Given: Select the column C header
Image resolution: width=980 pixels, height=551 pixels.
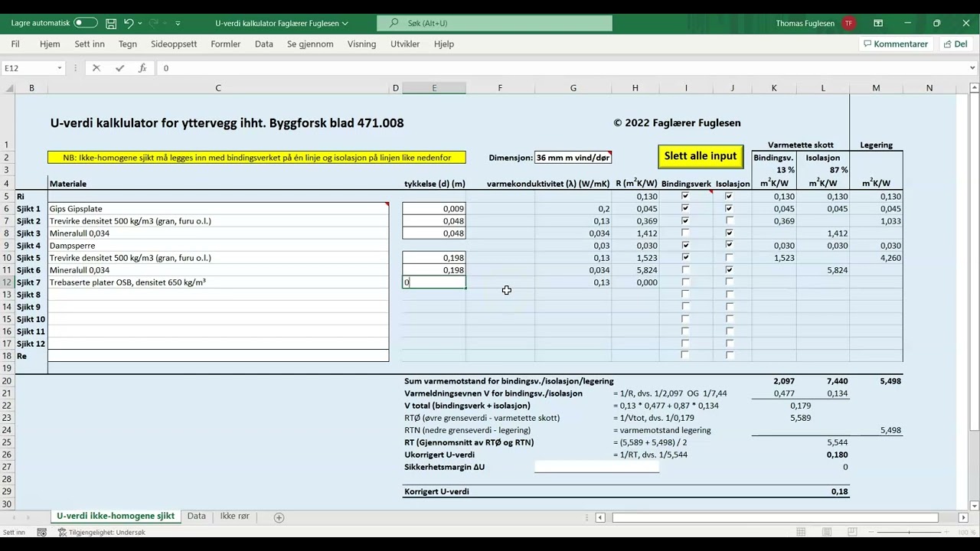Looking at the screenshot, I should [218, 88].
